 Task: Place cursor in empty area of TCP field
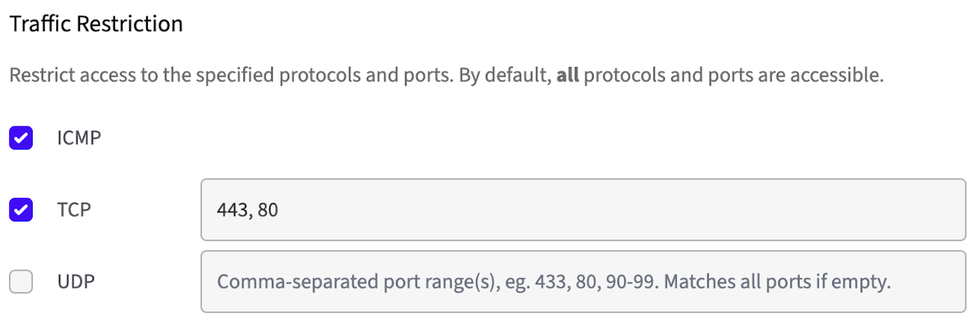(621, 210)
